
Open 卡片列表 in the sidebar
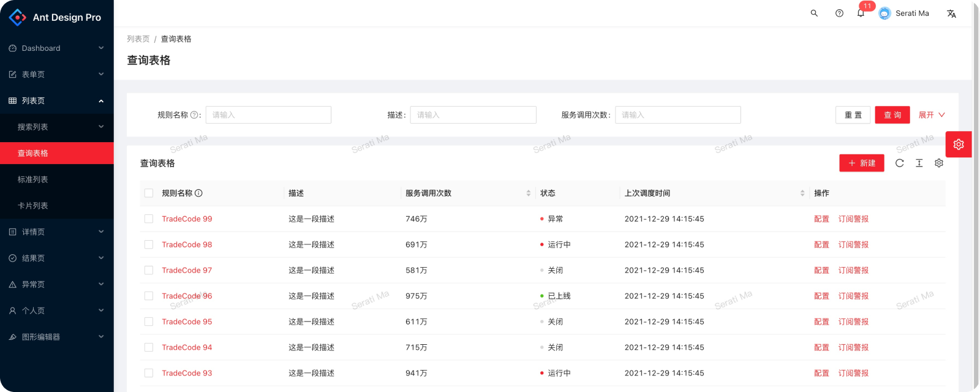click(x=33, y=206)
